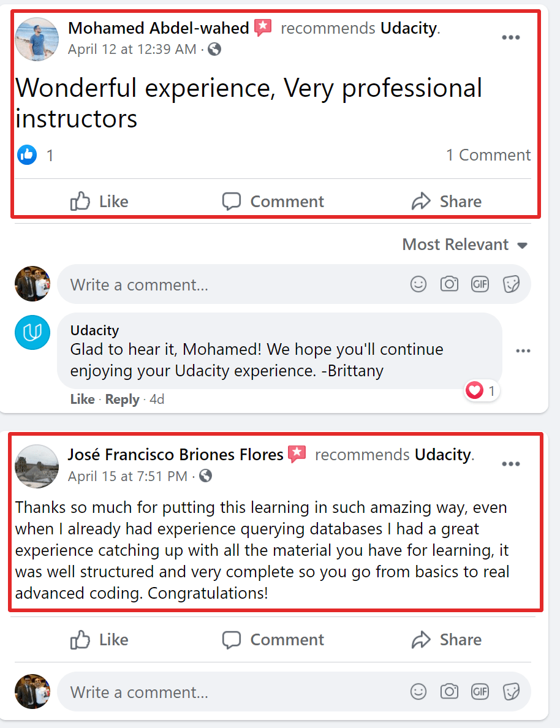Like José Francisco Briones Flores's post

point(99,640)
